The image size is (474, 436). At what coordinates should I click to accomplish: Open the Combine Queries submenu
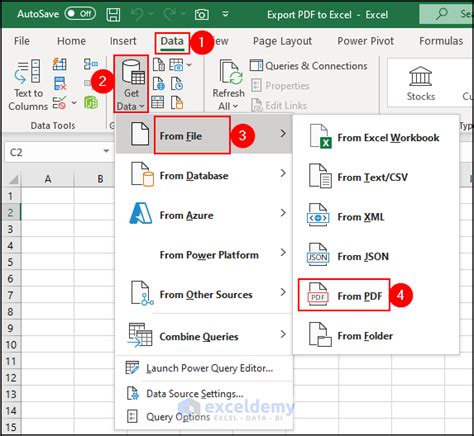[204, 336]
